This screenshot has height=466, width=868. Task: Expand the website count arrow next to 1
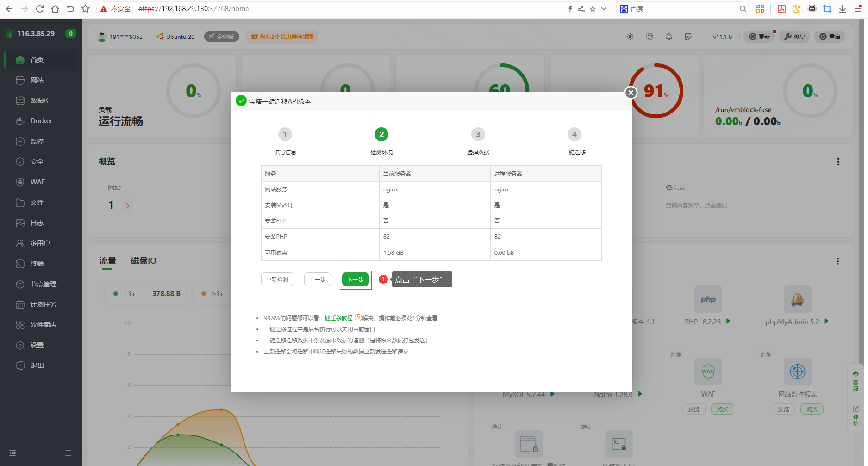click(127, 205)
